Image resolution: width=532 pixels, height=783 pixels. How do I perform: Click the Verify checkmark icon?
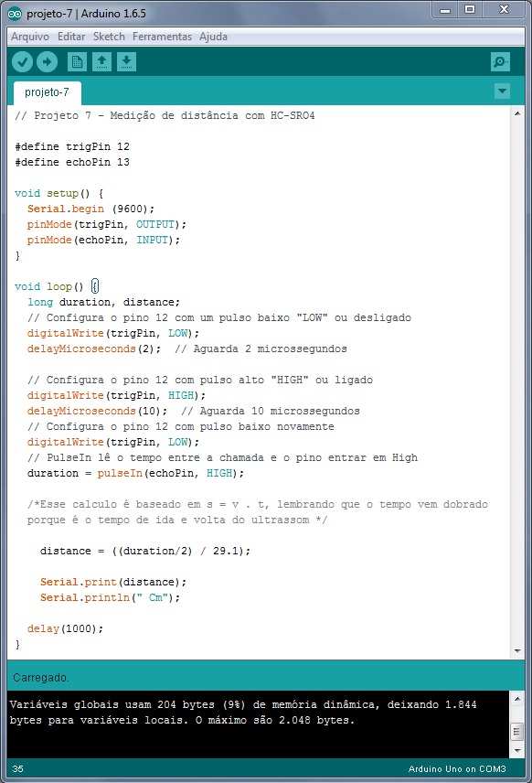(22, 62)
